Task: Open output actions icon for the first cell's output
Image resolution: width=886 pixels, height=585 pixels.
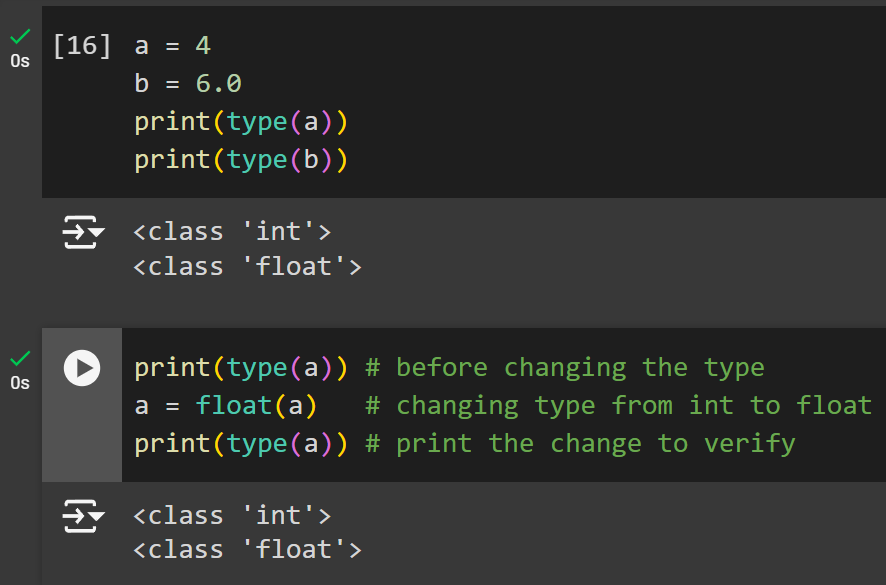Action: [84, 233]
